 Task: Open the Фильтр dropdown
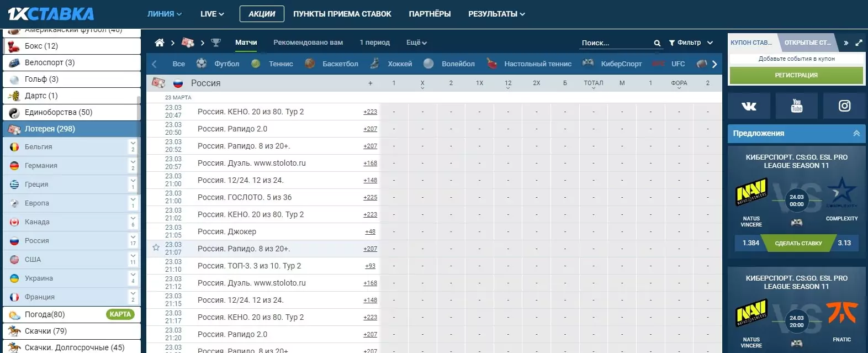pyautogui.click(x=691, y=43)
